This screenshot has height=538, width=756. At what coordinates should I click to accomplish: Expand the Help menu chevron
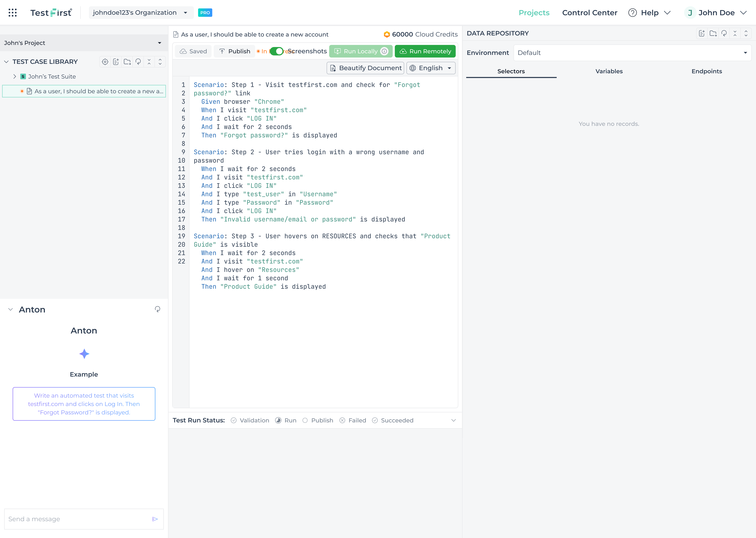(667, 13)
